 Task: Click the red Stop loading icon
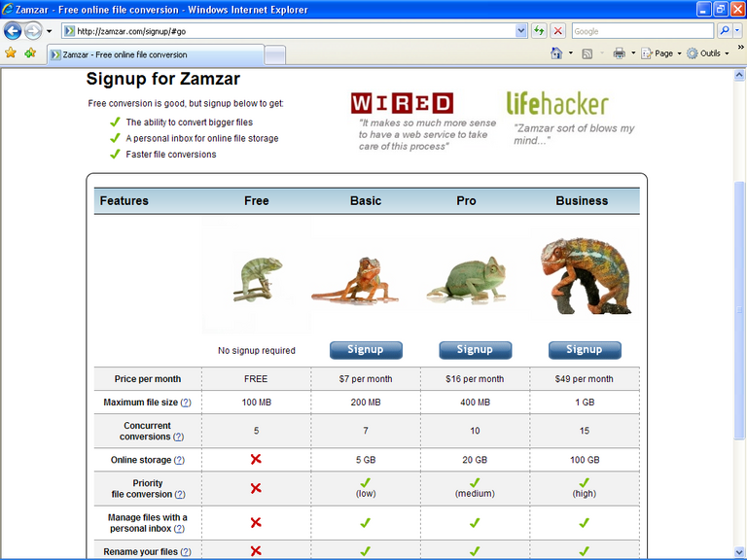558,31
